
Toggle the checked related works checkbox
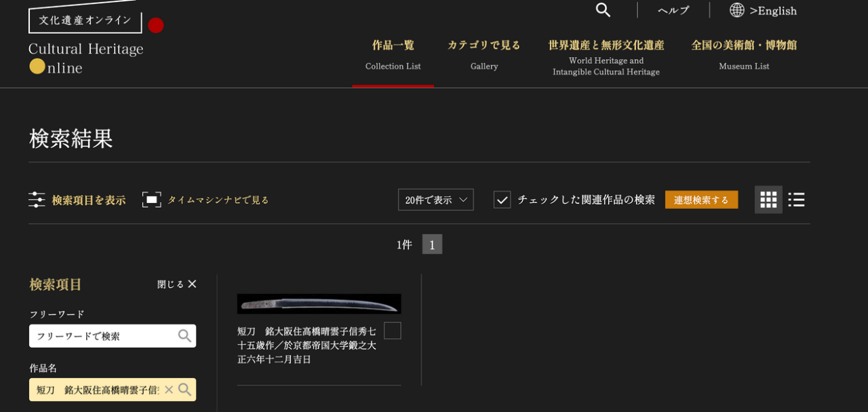point(502,200)
